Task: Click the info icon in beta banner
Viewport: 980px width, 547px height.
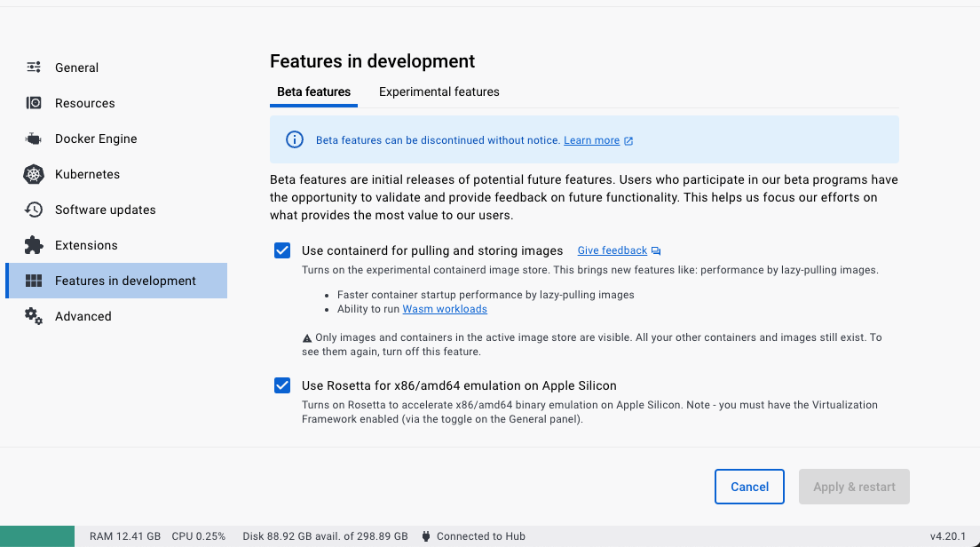Action: point(294,139)
